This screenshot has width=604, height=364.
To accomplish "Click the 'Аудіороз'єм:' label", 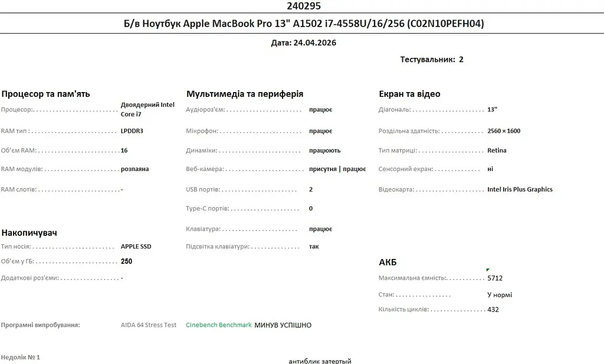I will point(205,110).
